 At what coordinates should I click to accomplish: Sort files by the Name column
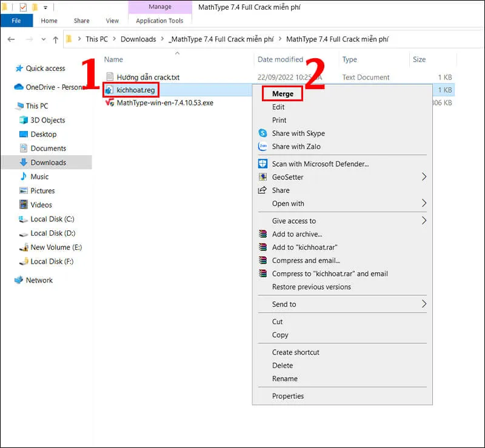[x=115, y=59]
